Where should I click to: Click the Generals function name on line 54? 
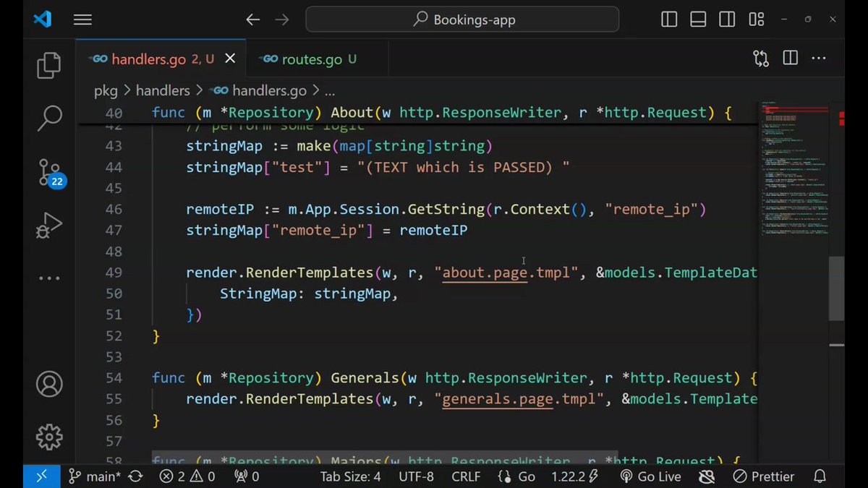(x=365, y=378)
